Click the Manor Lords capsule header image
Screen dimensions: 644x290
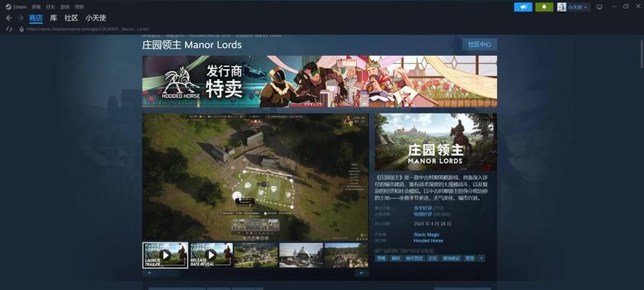pyautogui.click(x=435, y=142)
